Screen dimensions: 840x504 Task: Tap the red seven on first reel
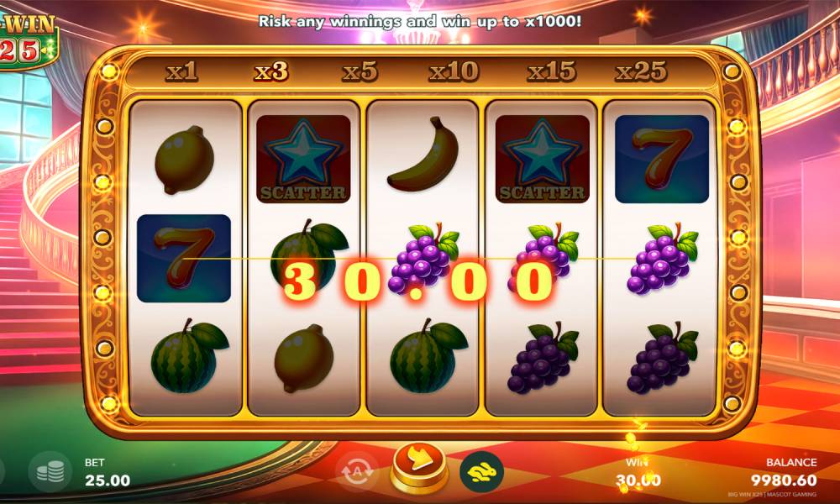click(184, 259)
